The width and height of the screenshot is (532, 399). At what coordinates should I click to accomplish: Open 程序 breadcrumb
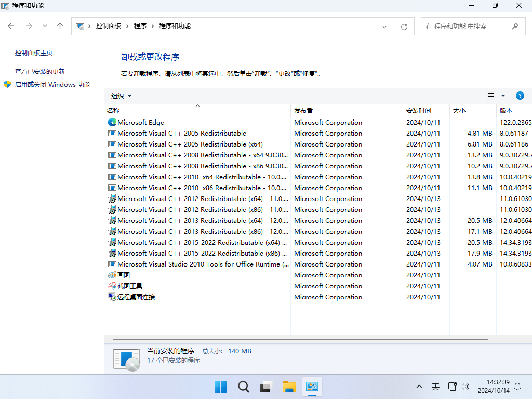(140, 26)
